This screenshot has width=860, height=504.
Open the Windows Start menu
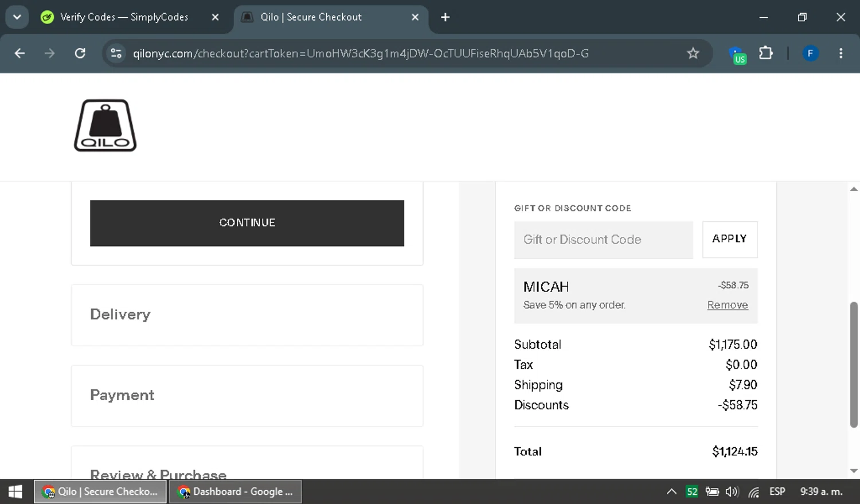tap(15, 491)
